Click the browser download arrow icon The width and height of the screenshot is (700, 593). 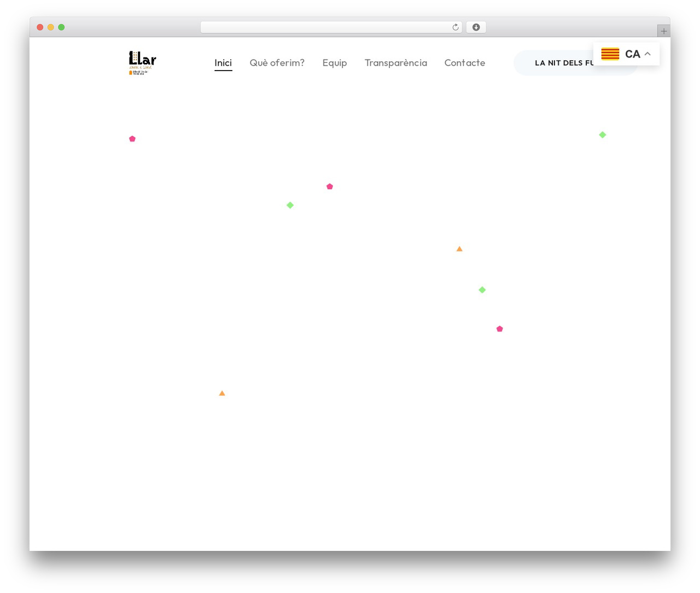point(476,27)
